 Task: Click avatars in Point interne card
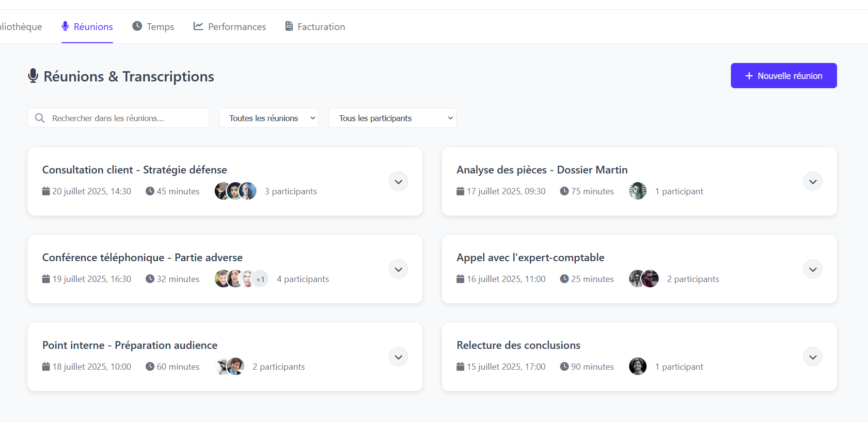pyautogui.click(x=230, y=366)
